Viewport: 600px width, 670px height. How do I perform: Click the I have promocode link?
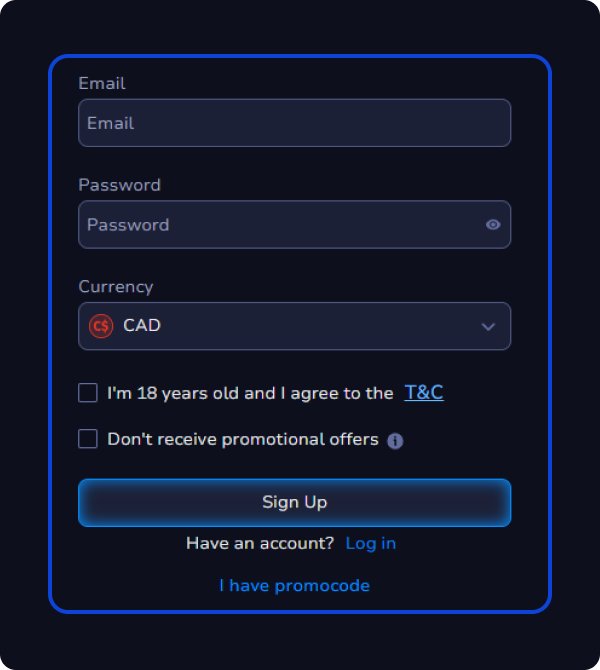[294, 586]
